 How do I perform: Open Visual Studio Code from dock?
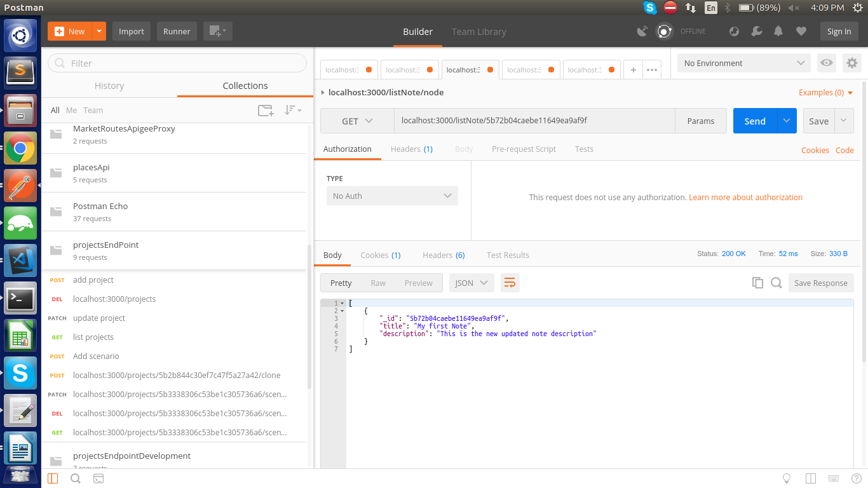pyautogui.click(x=20, y=261)
